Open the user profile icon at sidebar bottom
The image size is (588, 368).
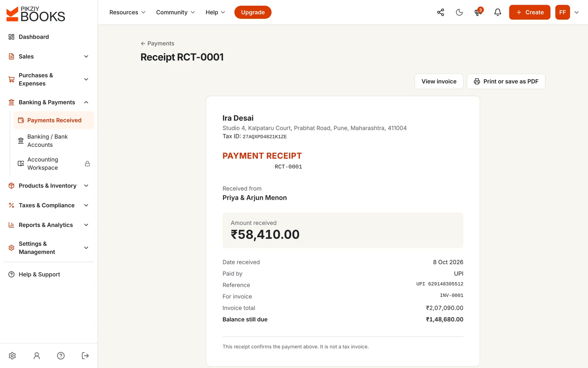pos(37,355)
